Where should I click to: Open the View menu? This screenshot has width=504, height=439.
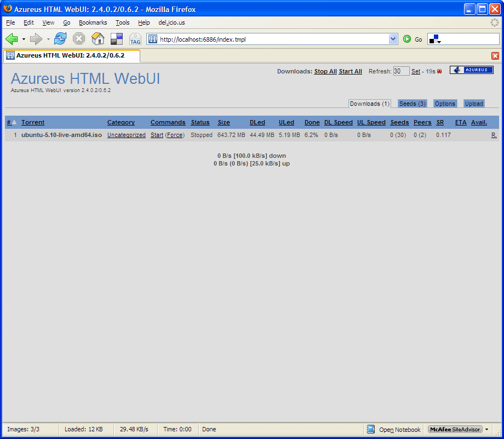(48, 22)
